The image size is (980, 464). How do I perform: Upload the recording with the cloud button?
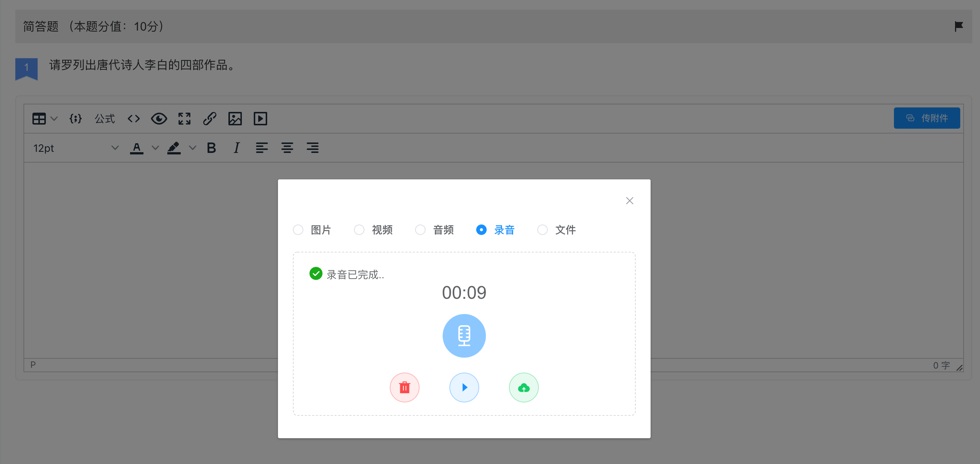coord(524,388)
